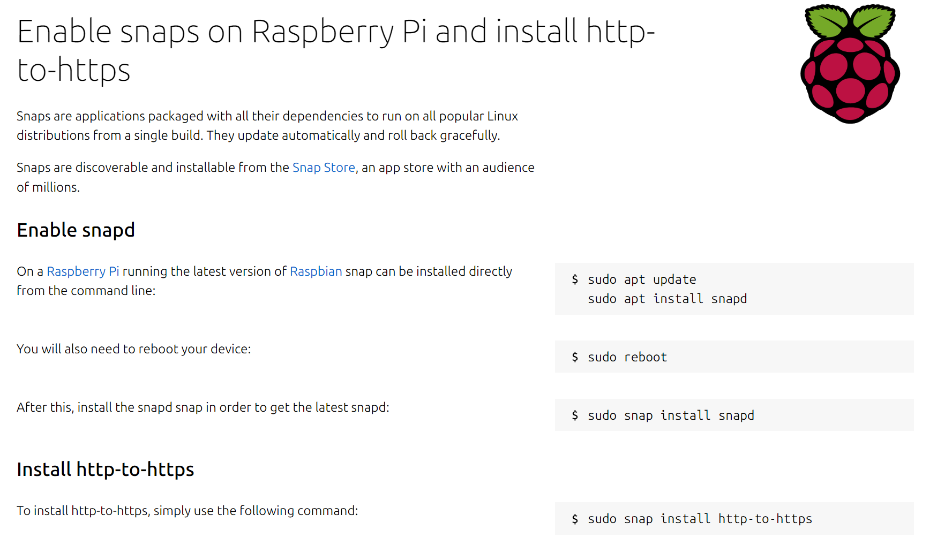Click the 'Enable snapd' heading

click(76, 230)
